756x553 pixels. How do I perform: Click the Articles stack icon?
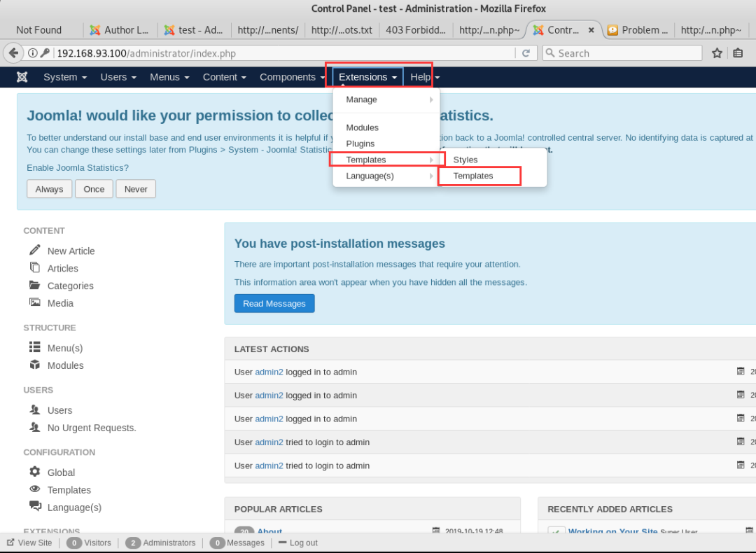click(x=35, y=267)
